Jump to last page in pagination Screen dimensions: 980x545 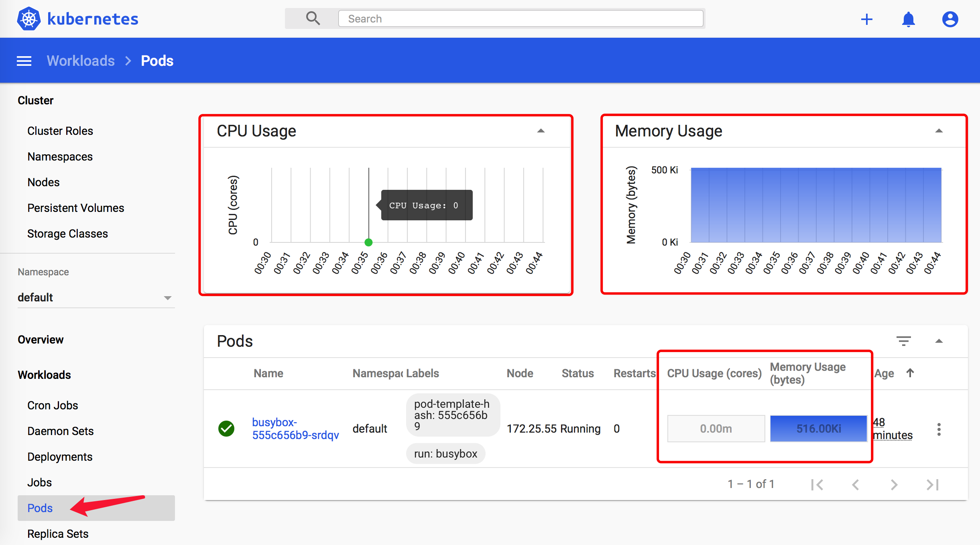pos(932,484)
